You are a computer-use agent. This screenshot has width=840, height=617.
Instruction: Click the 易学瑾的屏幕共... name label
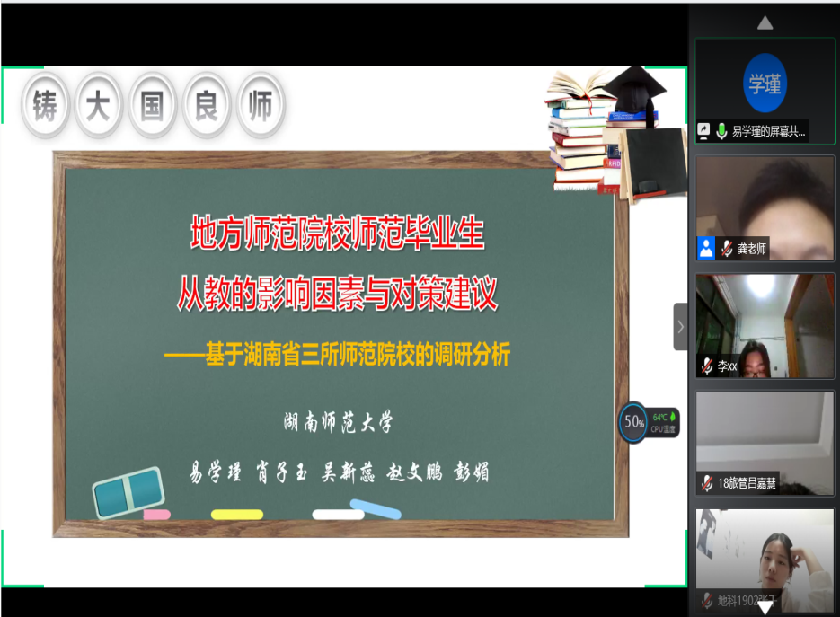click(768, 131)
